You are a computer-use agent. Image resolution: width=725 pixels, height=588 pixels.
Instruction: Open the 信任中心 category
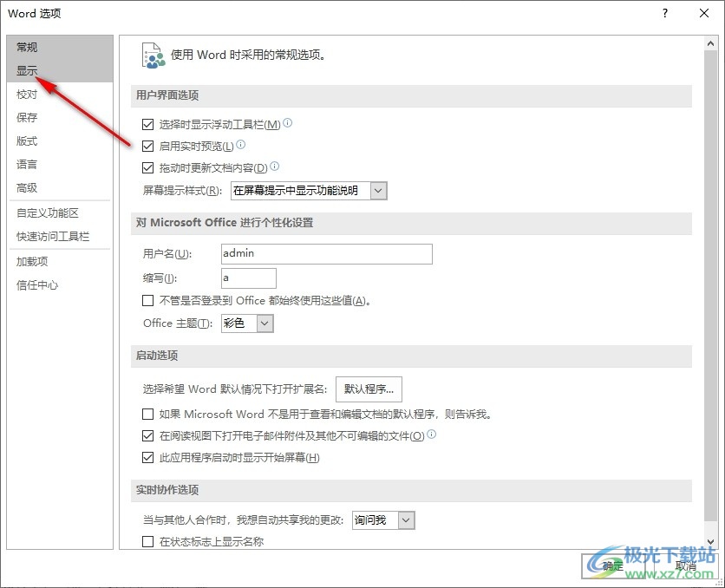(60, 285)
